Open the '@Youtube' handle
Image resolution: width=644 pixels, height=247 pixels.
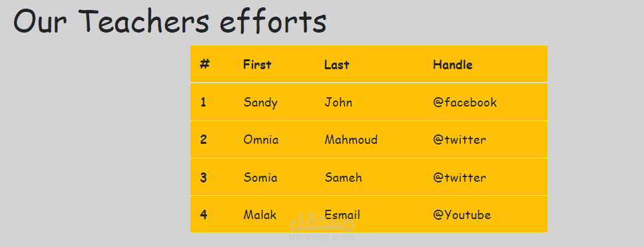click(x=462, y=215)
